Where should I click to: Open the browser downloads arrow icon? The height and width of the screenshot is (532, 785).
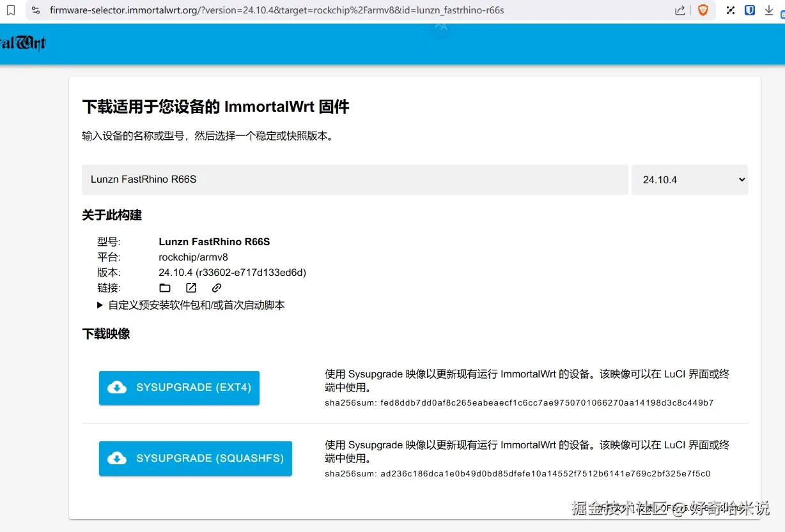click(x=769, y=10)
